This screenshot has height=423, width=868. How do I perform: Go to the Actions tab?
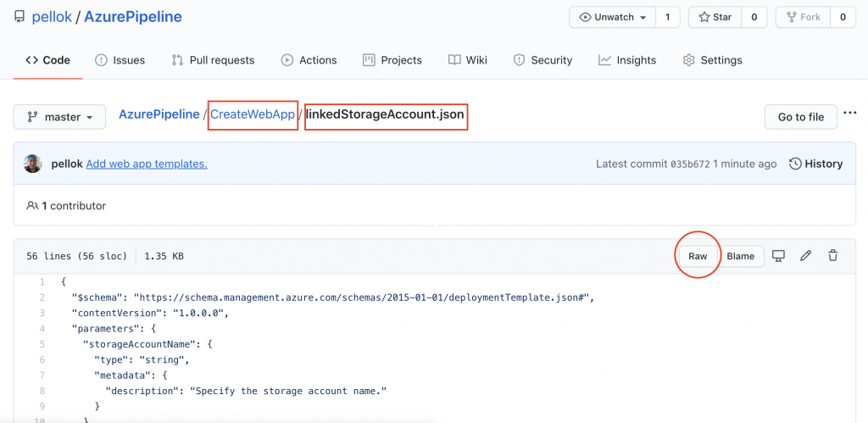tap(309, 60)
